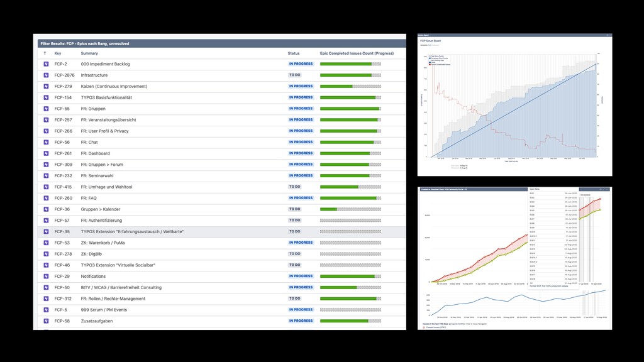Click the epic icon next to FCP-58
Image resolution: width=644 pixels, height=362 pixels.
click(x=46, y=321)
